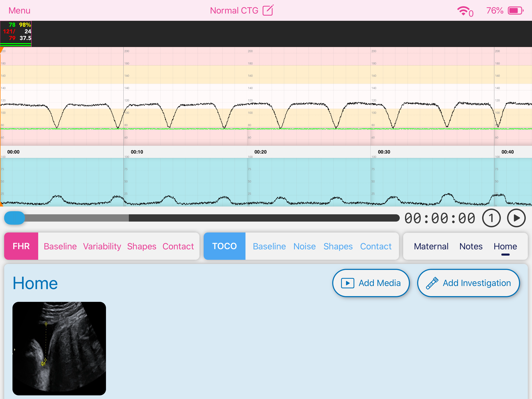This screenshot has height=399, width=532.
Task: Select FHR Variability tab
Action: (x=102, y=246)
